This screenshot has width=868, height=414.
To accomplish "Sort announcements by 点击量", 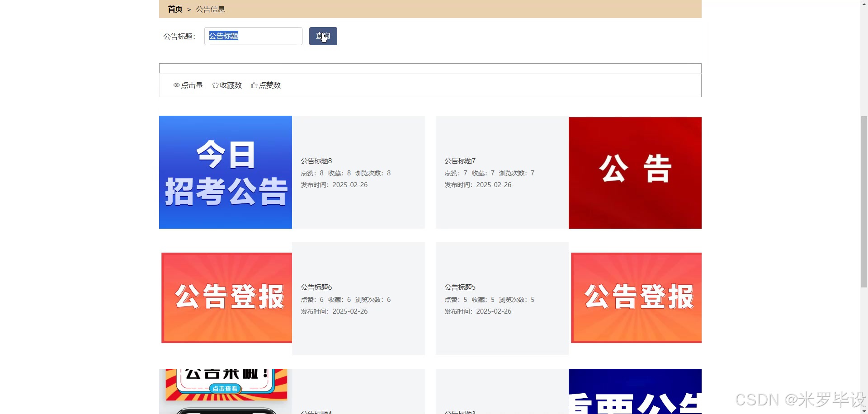I will pyautogui.click(x=188, y=85).
